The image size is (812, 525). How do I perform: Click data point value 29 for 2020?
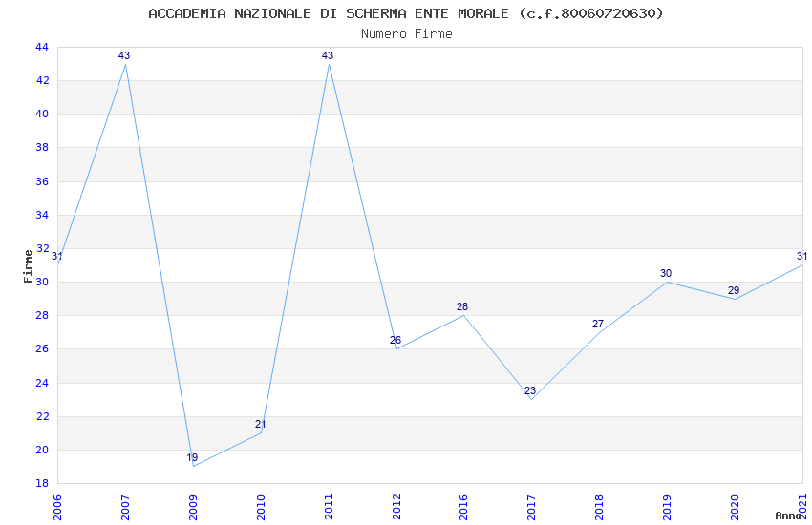734,290
